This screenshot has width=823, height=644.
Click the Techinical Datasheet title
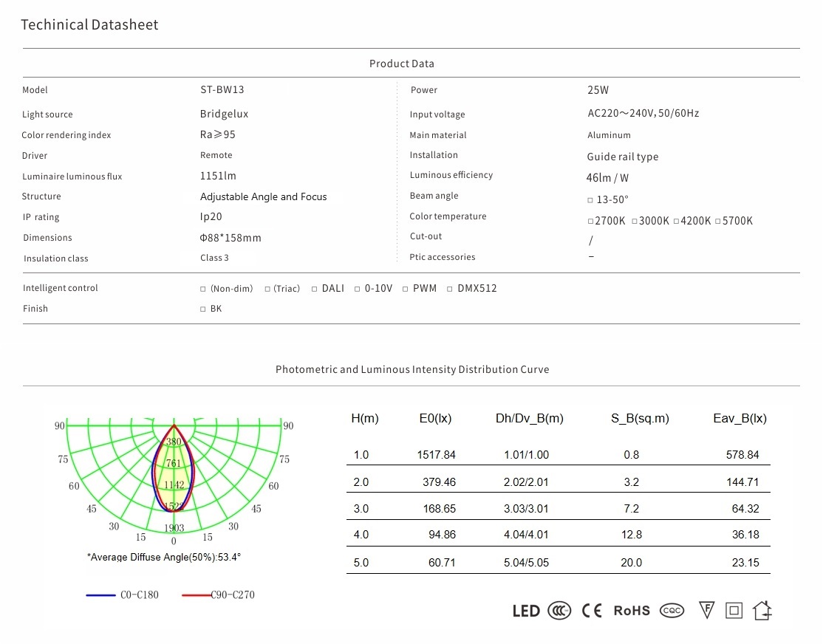pos(89,25)
